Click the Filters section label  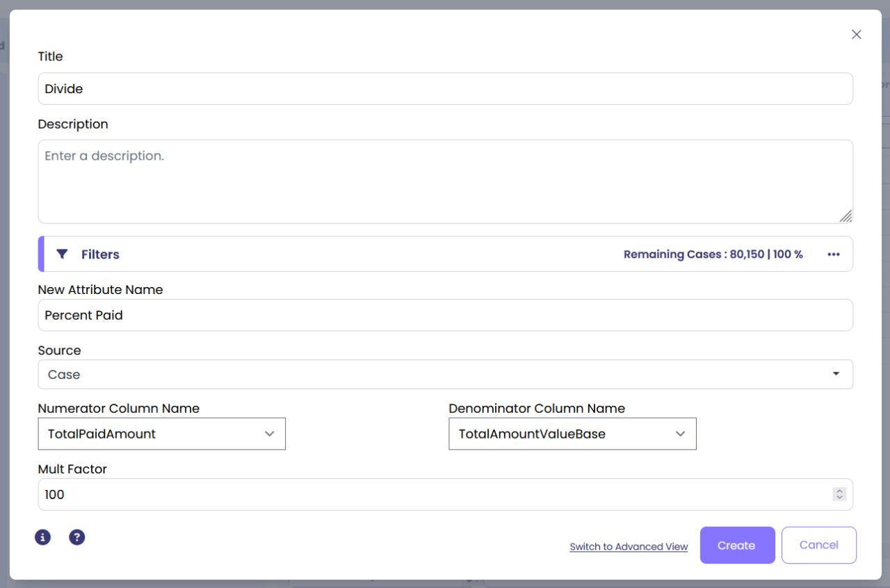pos(100,254)
